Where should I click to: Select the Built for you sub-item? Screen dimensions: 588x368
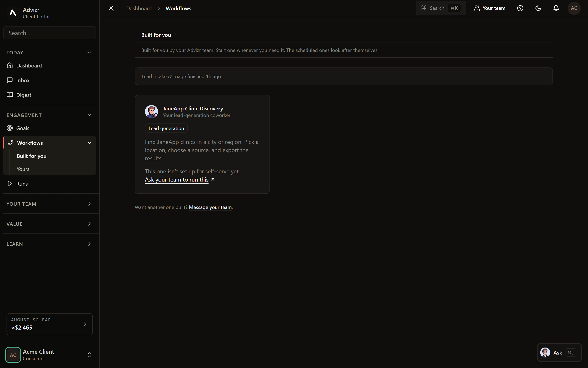[x=32, y=156]
